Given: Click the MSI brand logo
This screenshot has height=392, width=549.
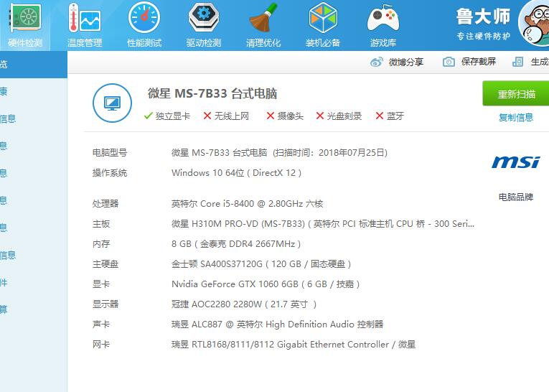Looking at the screenshot, I should click(516, 162).
